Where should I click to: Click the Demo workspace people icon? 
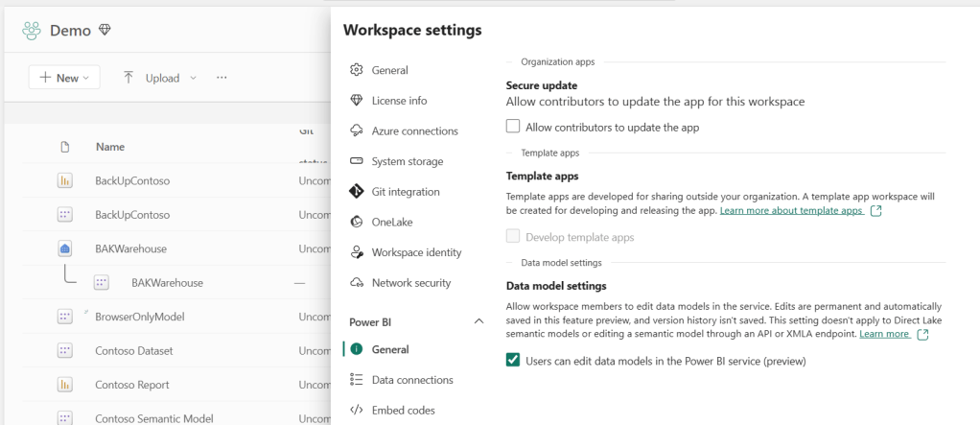[x=33, y=31]
